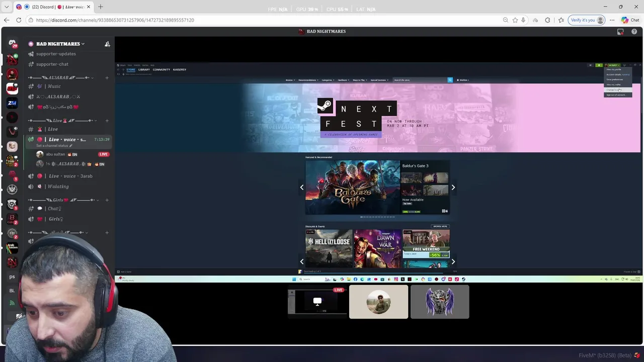Click KAISERSY tab in streamed Steam window
644x362 pixels.
pyautogui.click(x=180, y=69)
